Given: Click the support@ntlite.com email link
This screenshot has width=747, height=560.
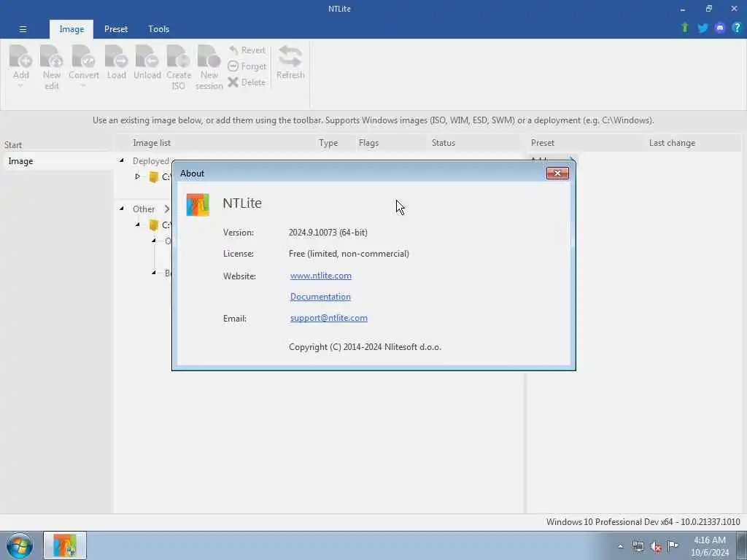Looking at the screenshot, I should point(329,318).
